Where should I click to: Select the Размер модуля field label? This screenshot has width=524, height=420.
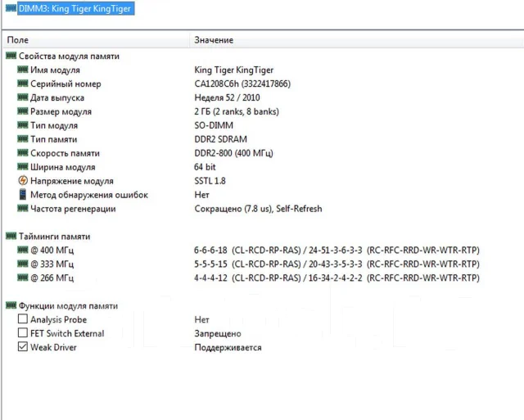pyautogui.click(x=61, y=111)
